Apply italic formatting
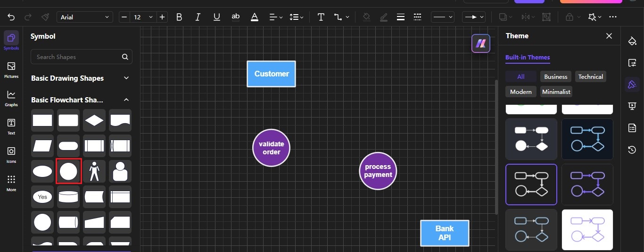This screenshot has height=252, width=644. coord(198,17)
